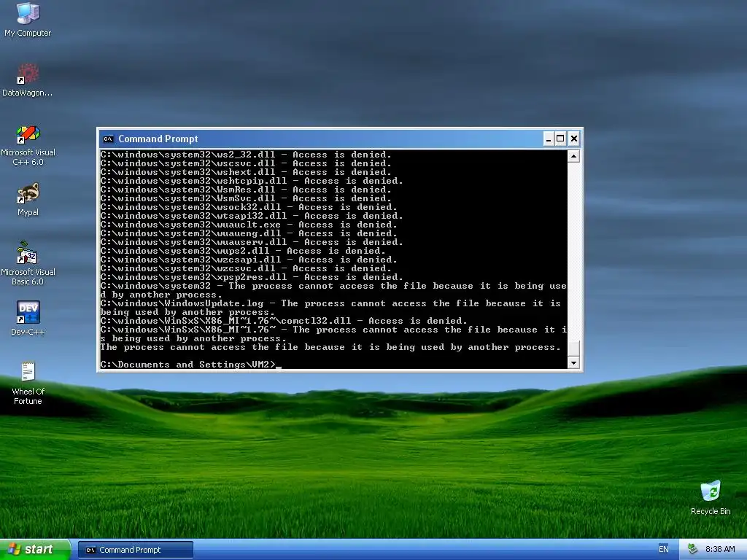Click the Command Prompt title bar text
The width and height of the screenshot is (747, 560).
pyautogui.click(x=158, y=139)
